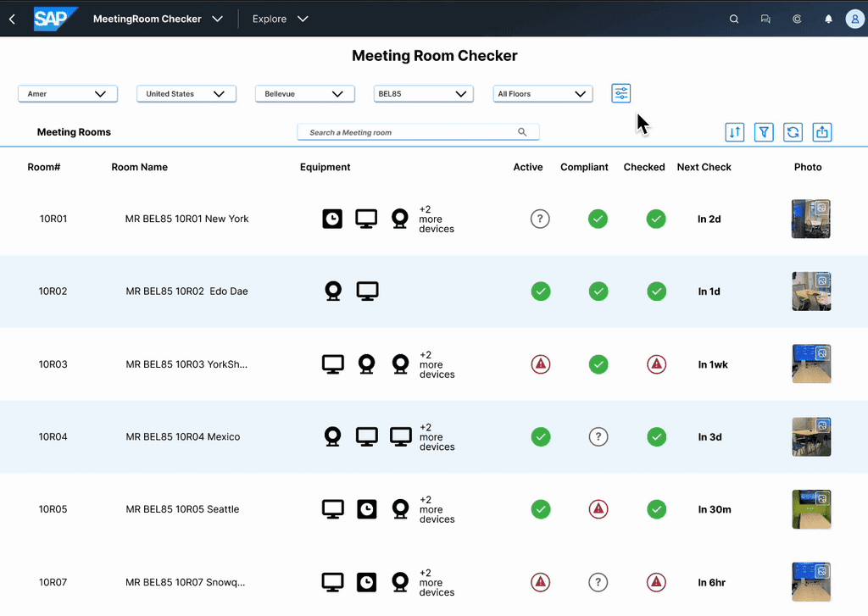Viewport: 868px width, 616px height.
Task: Expand the All Floors dropdown
Action: click(x=542, y=94)
